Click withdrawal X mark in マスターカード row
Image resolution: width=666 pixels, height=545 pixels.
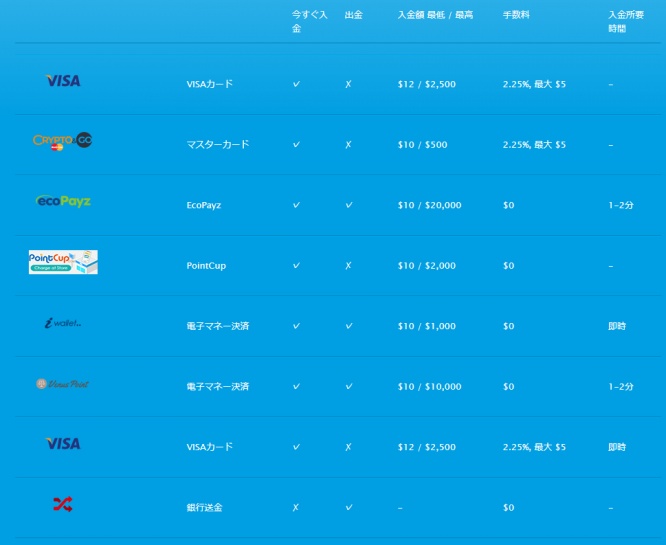348,144
